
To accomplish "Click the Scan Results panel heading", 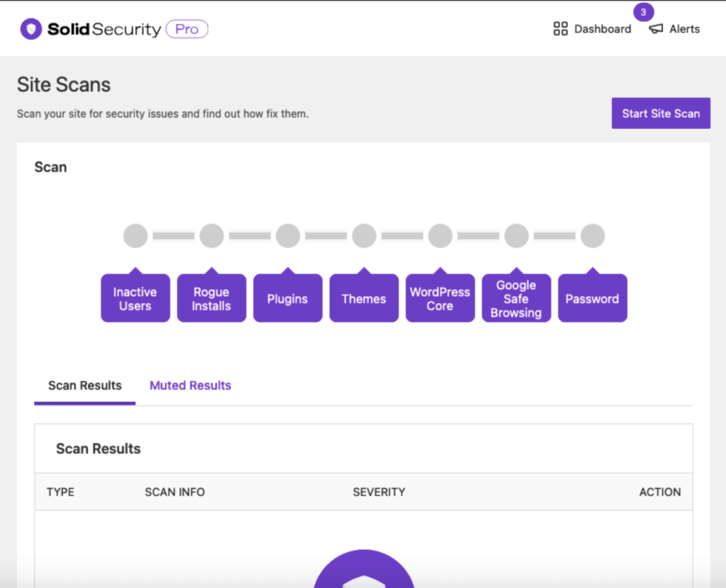I will coord(98,448).
